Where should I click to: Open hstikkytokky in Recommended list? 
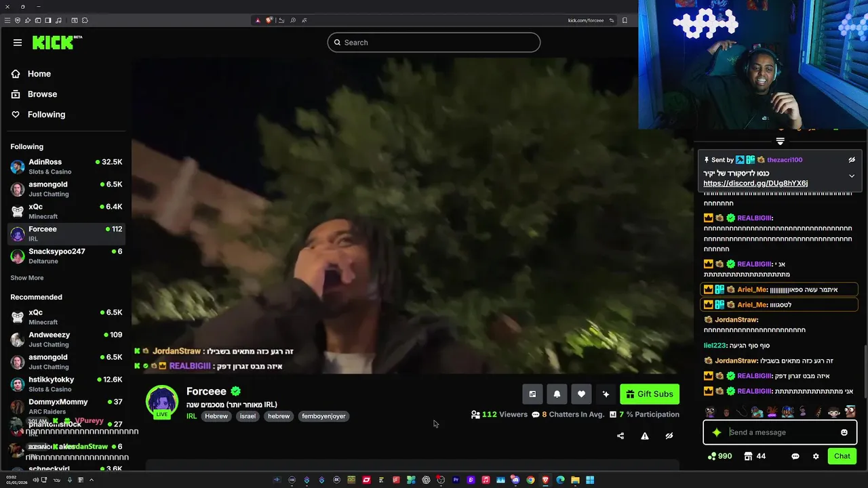coord(66,384)
